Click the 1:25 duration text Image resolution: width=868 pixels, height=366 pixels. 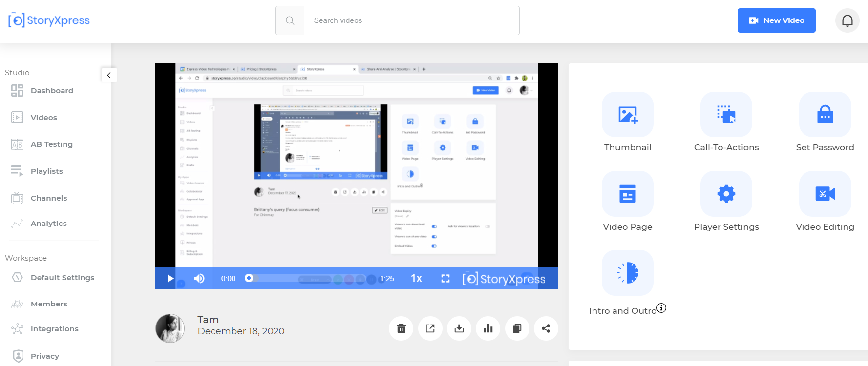(x=387, y=279)
